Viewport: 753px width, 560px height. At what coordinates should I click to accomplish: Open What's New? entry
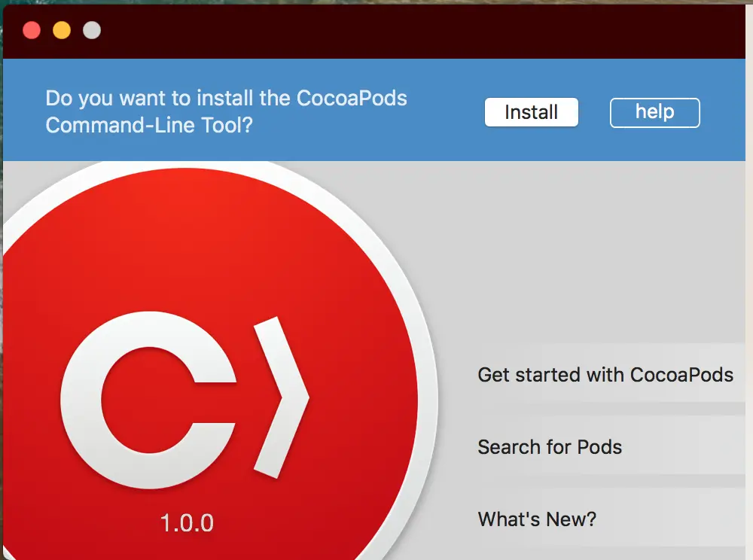click(x=605, y=519)
